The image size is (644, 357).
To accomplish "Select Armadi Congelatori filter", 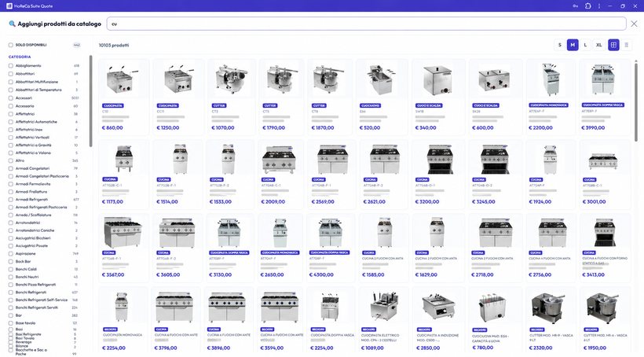I will click(x=11, y=168).
